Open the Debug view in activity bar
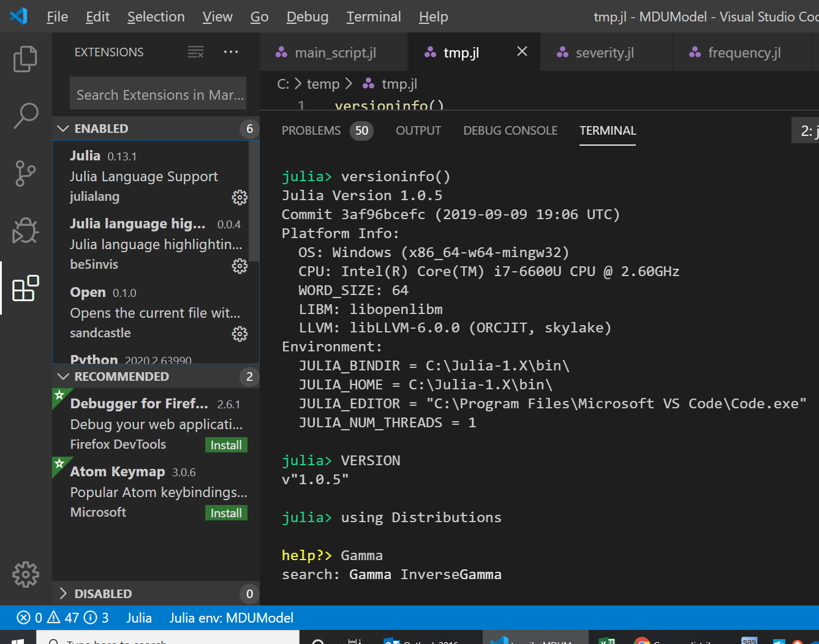Screen dimensions: 819x644 pyautogui.click(x=25, y=231)
